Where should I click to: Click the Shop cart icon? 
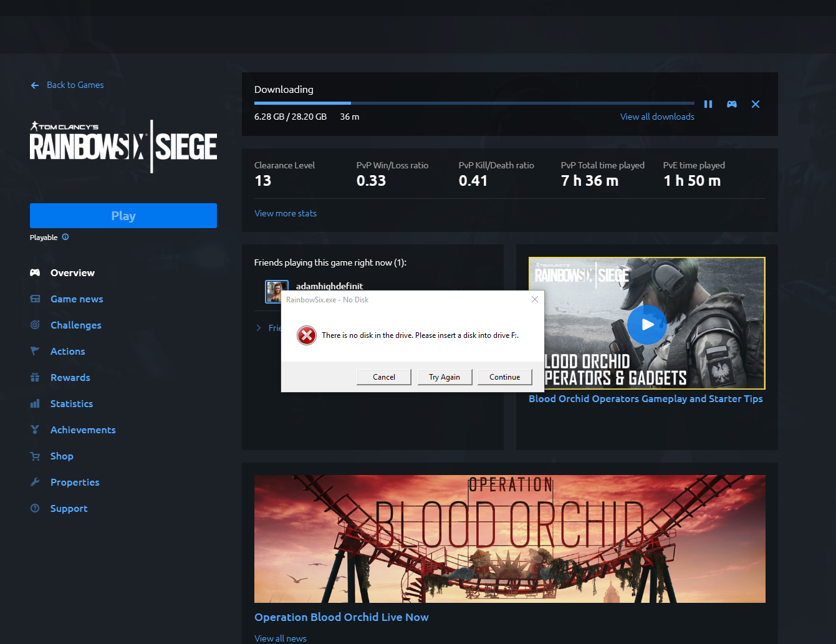click(x=35, y=456)
